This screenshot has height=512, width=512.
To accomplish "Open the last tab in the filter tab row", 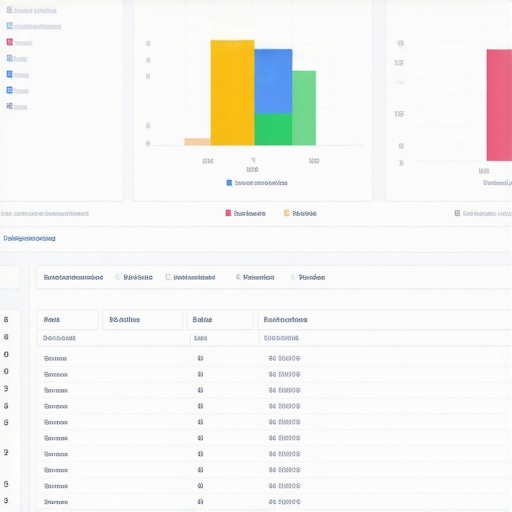I will [x=308, y=277].
